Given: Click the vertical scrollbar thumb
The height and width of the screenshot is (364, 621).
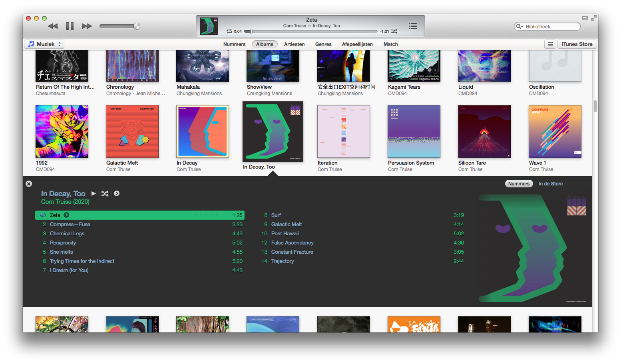Looking at the screenshot, I should click(x=595, y=106).
